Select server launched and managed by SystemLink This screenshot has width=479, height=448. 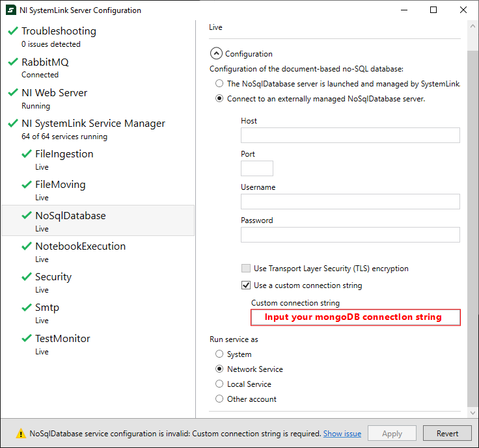click(219, 83)
